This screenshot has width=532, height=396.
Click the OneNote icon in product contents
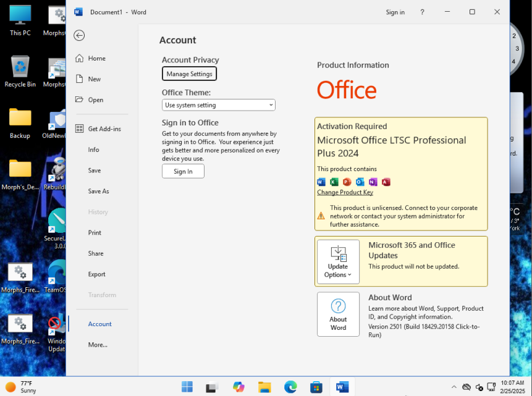point(373,182)
